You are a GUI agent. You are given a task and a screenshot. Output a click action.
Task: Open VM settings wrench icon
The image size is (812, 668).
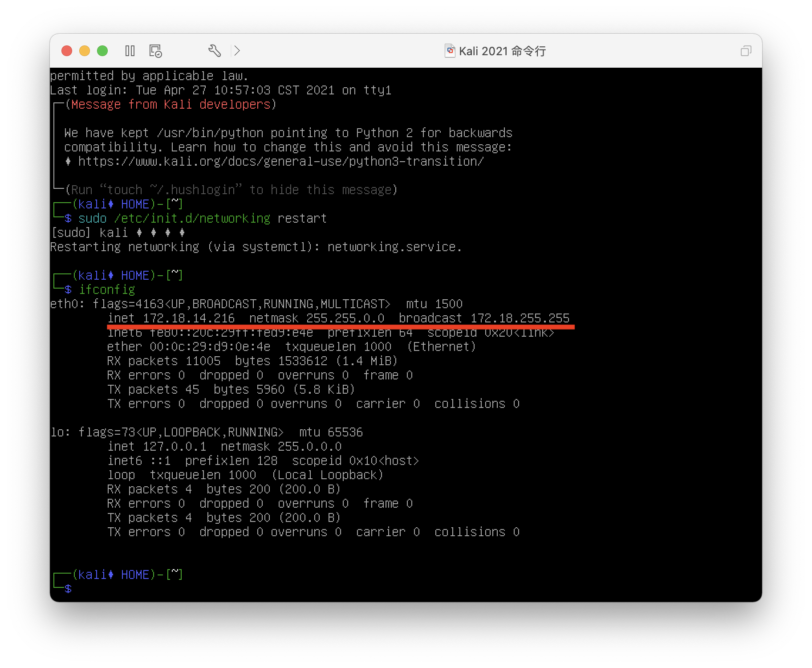(215, 51)
